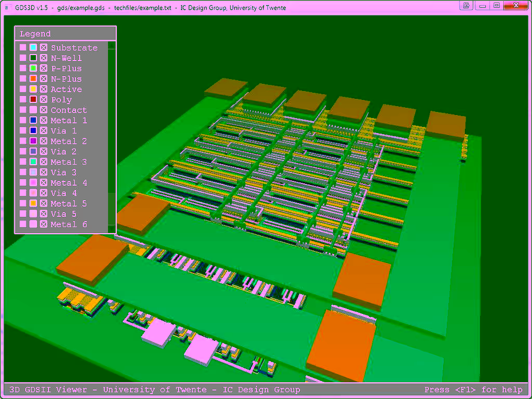This screenshot has height=399, width=532.
Task: Tick the first empty box on Poly row
Action: pyautogui.click(x=23, y=99)
